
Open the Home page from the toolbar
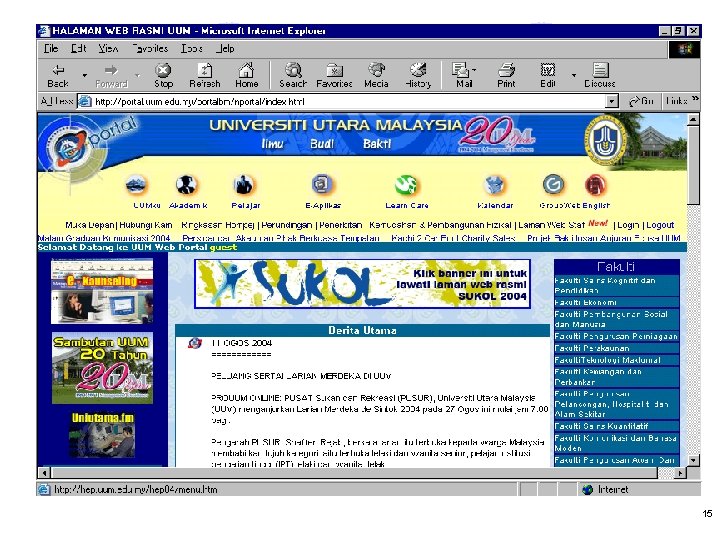pos(247,76)
